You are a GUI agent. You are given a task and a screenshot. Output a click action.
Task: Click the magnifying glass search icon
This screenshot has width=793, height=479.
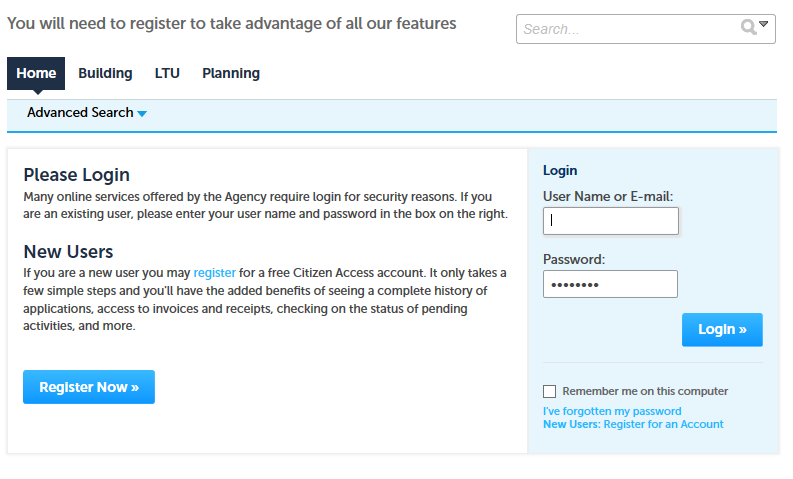(747, 28)
